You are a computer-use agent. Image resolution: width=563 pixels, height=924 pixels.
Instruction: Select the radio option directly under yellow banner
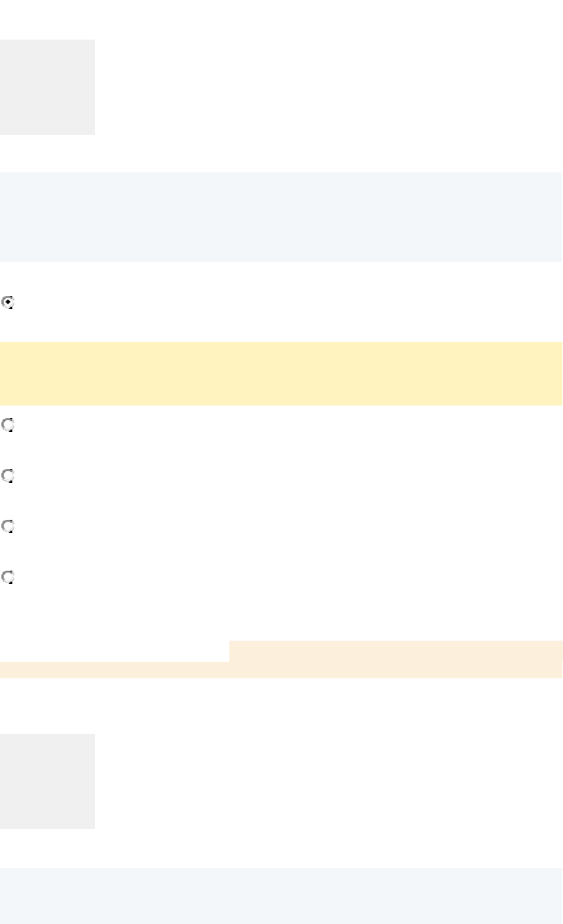click(x=9, y=426)
